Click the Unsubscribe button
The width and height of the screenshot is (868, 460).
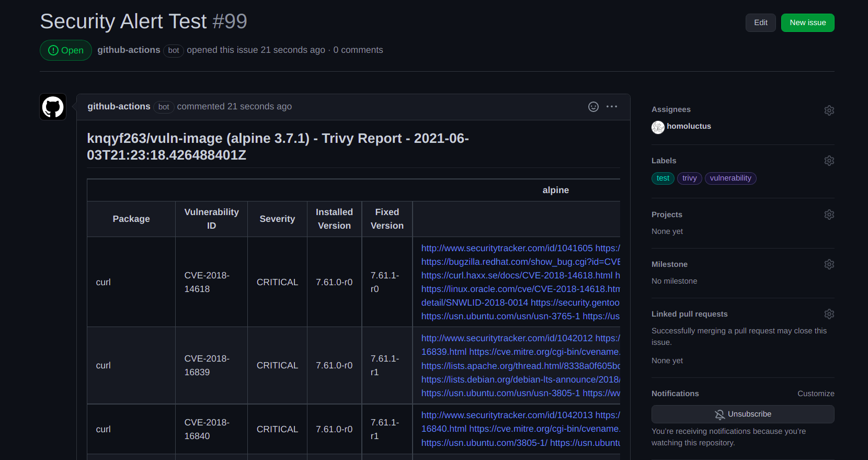pyautogui.click(x=743, y=414)
